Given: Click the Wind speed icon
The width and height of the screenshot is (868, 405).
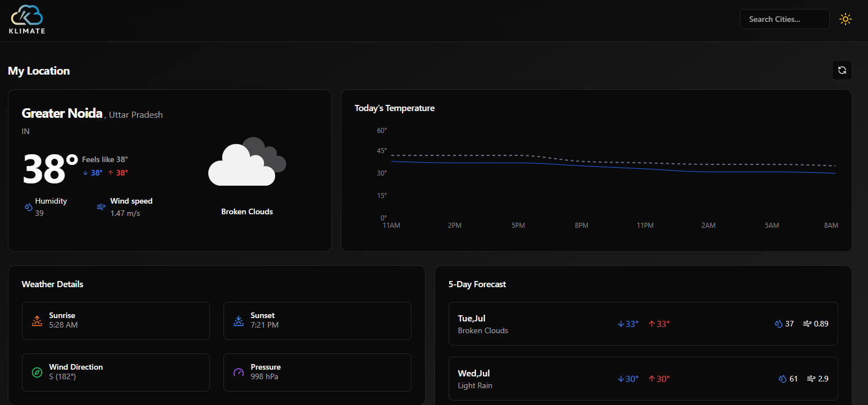Looking at the screenshot, I should click(101, 207).
